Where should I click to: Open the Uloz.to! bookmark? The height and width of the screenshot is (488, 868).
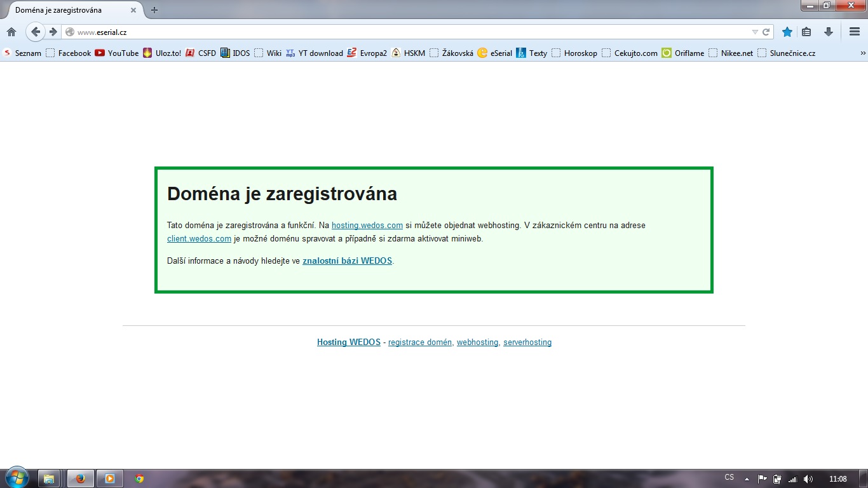163,53
